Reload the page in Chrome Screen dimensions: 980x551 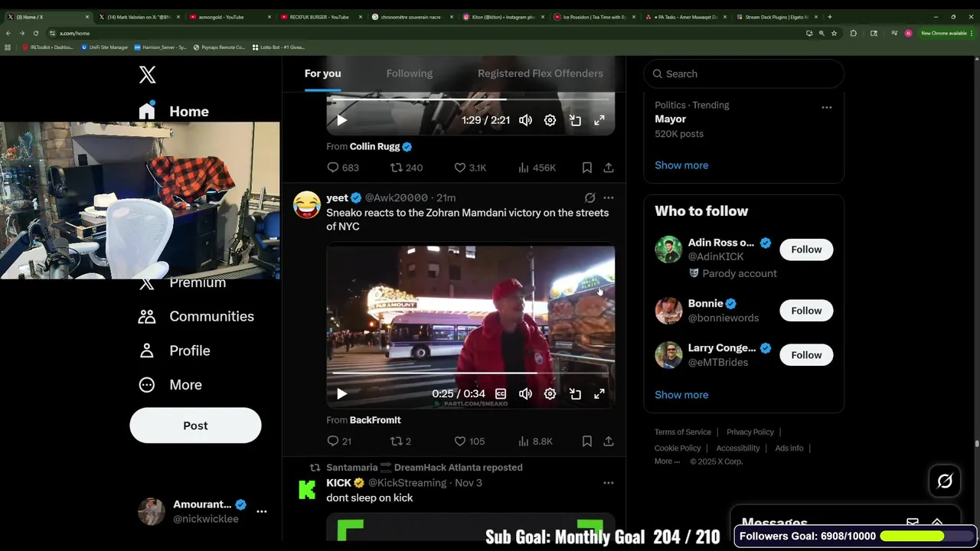coord(35,33)
